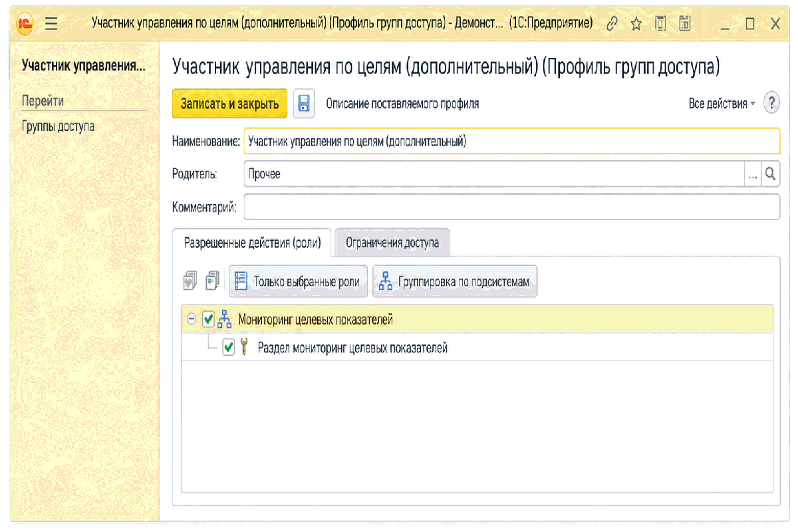Click the search magnifier in Родитель field
798x532 pixels.
tap(771, 174)
